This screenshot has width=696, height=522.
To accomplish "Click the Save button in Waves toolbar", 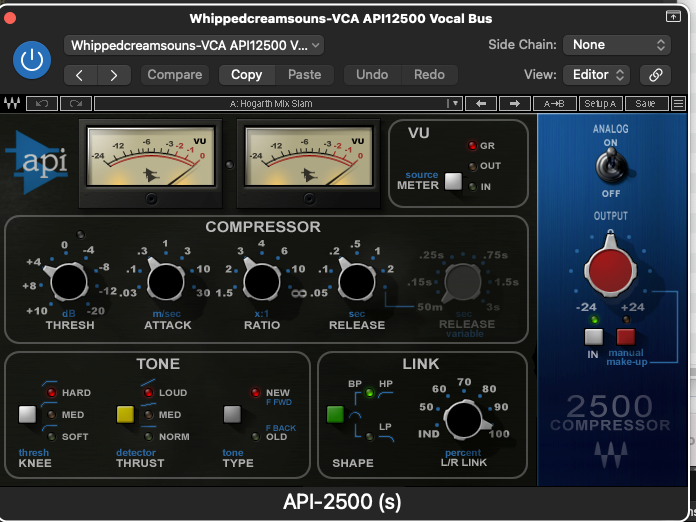I will click(x=646, y=103).
